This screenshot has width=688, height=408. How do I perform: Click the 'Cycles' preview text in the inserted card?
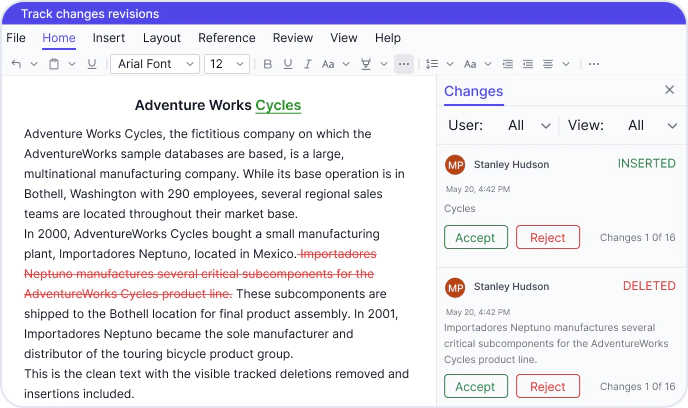(x=459, y=208)
